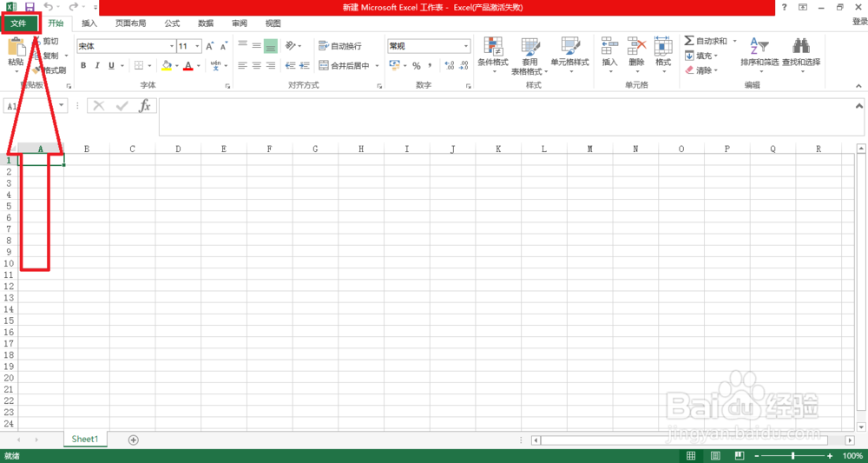Open number format dropdown 常规
This screenshot has width=868, height=463.
tap(467, 47)
